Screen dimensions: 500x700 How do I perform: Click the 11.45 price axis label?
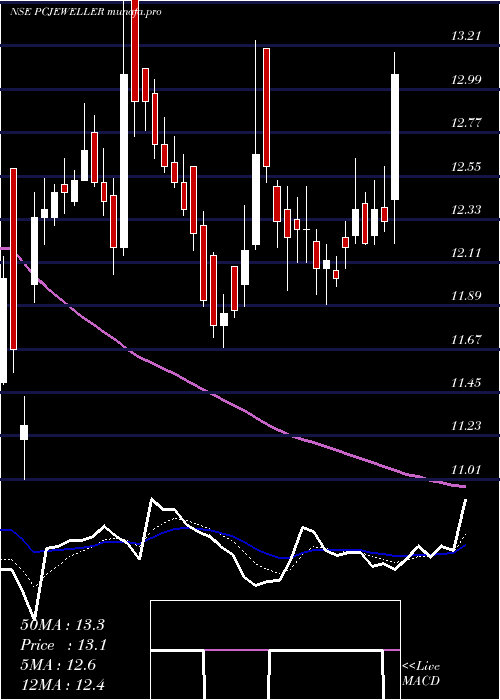(x=466, y=383)
